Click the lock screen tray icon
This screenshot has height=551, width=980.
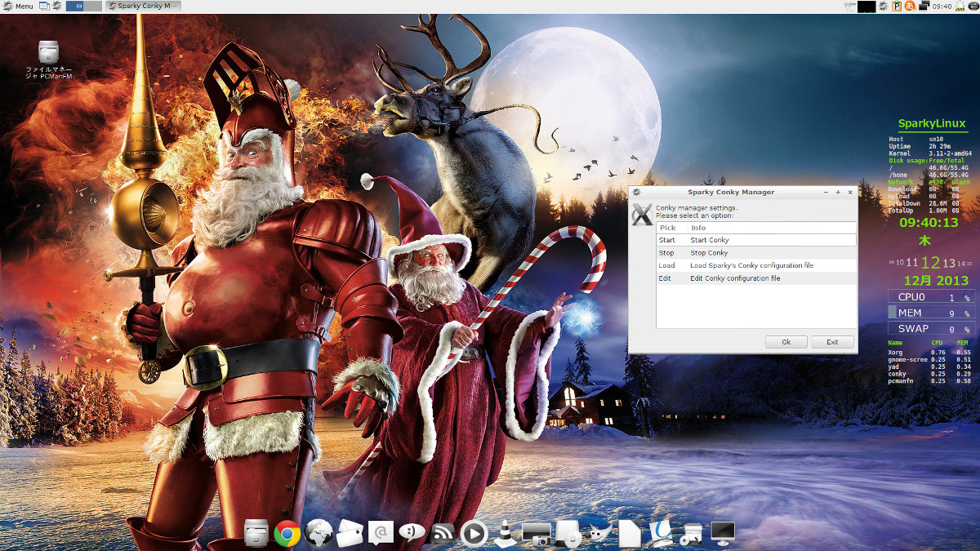tap(960, 7)
